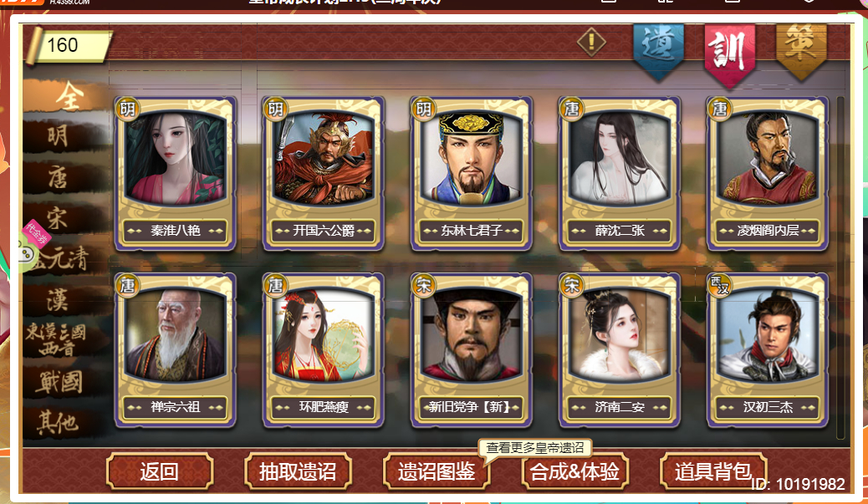The width and height of the screenshot is (868, 504).
Task: Select the 秦淮八艳 card
Action: pos(175,173)
